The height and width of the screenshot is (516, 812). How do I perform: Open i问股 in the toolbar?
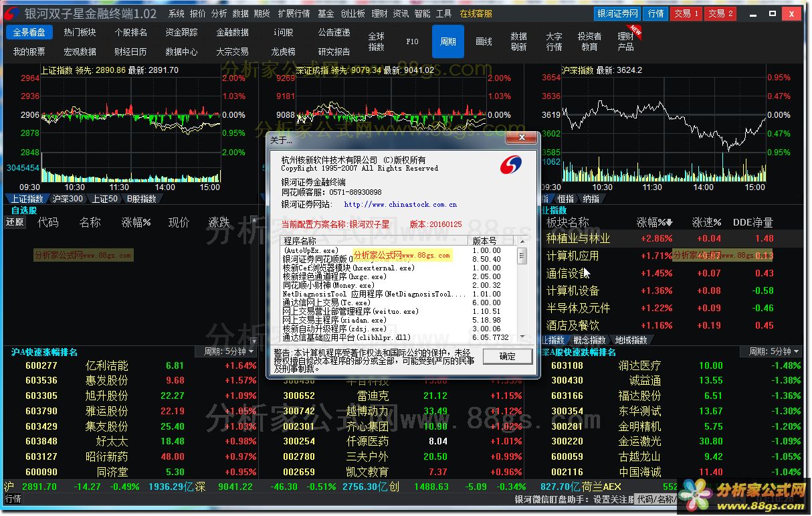coord(283,32)
